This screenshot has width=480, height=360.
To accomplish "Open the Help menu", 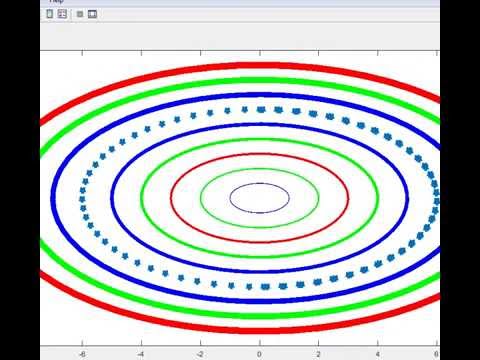I will click(56, 1).
